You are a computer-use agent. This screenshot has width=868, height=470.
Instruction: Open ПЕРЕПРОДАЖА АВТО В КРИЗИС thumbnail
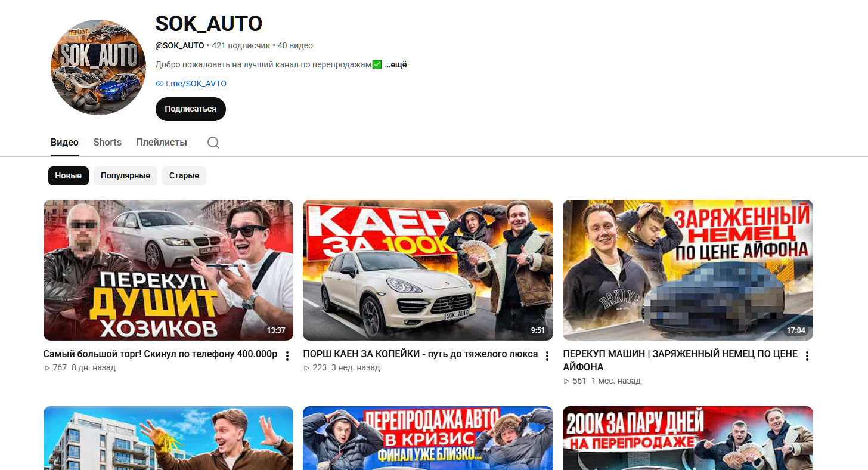[428, 438]
